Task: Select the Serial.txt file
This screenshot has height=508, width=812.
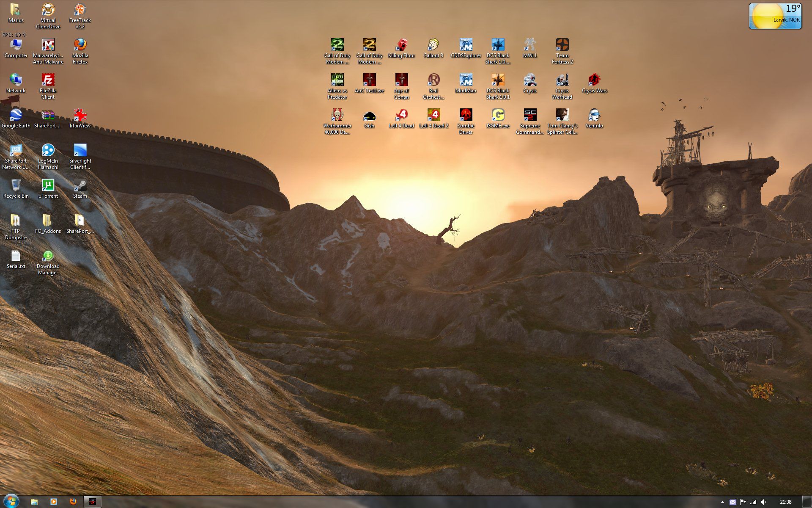Action: tap(16, 257)
